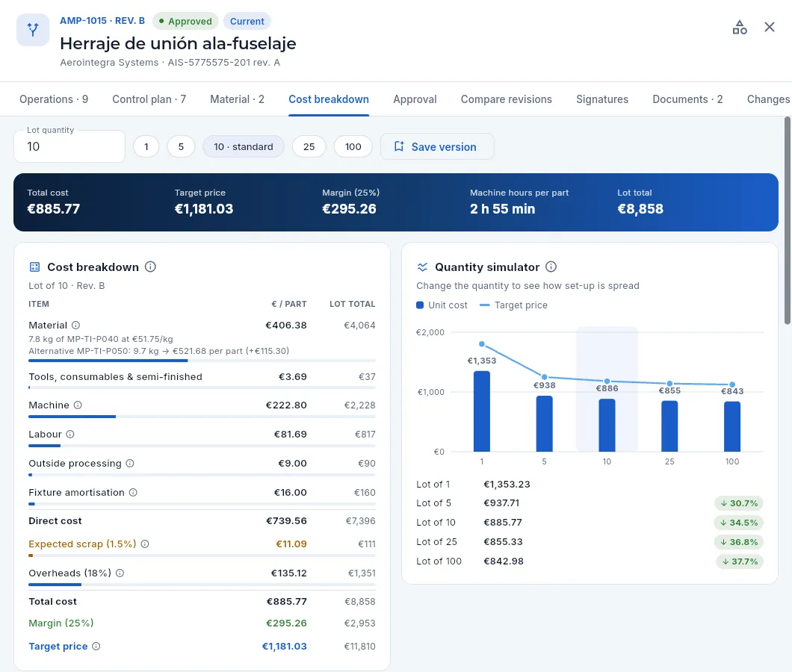Screen dimensions: 792x672
Task: Show info icon next to Overheads (18%)
Action: (x=120, y=573)
